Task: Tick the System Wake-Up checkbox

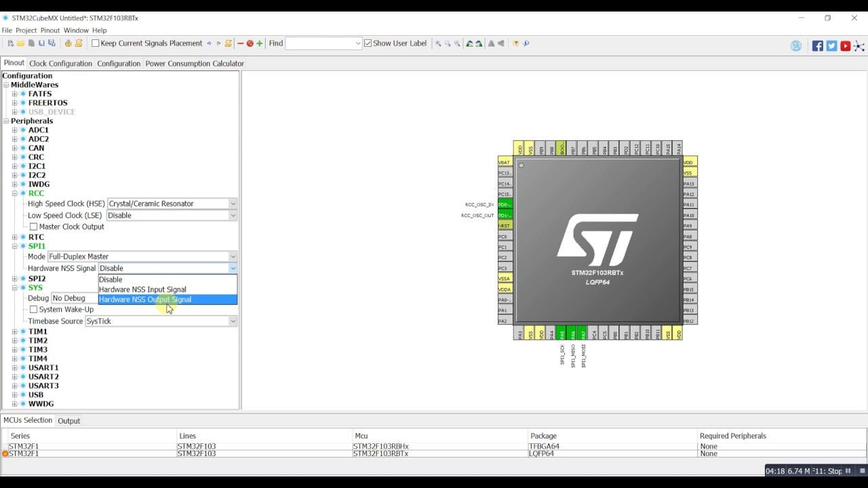Action: [x=33, y=310]
